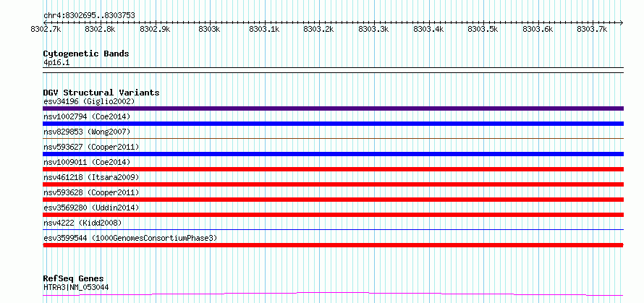Open variant esv3599544 (1000GenomesConsortiumPhase3) label
This screenshot has height=303, width=644.
130,238
